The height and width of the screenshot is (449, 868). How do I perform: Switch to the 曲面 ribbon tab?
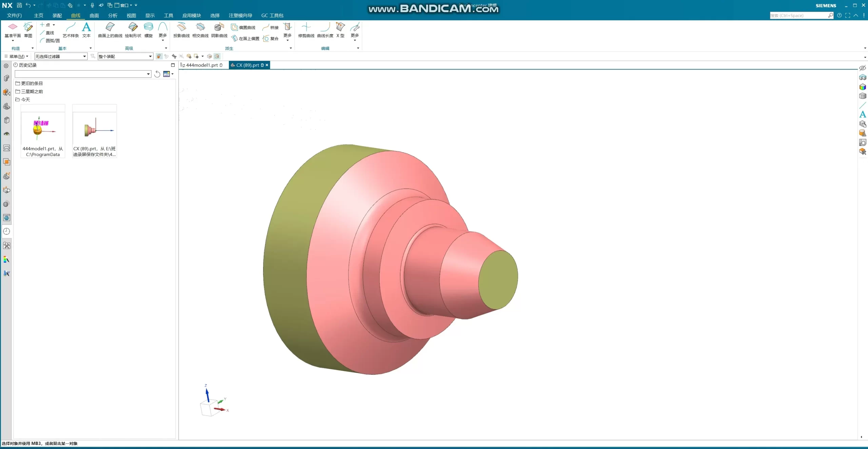(94, 16)
